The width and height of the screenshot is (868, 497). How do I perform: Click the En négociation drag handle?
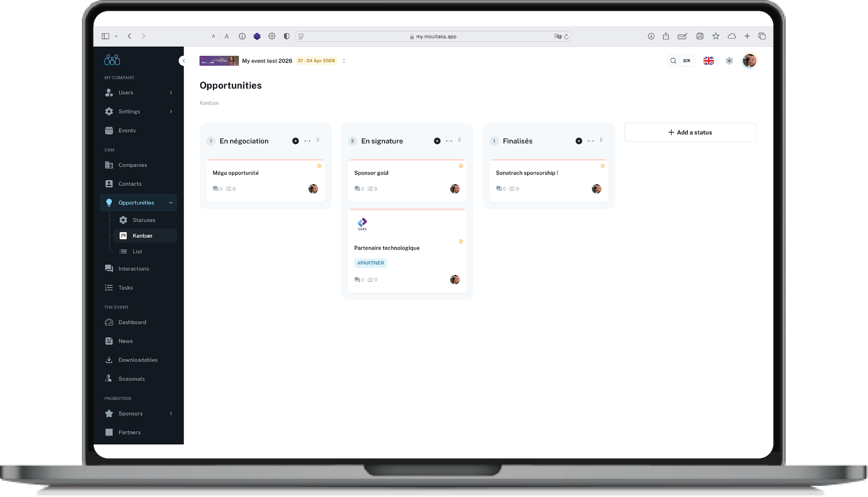(318, 140)
